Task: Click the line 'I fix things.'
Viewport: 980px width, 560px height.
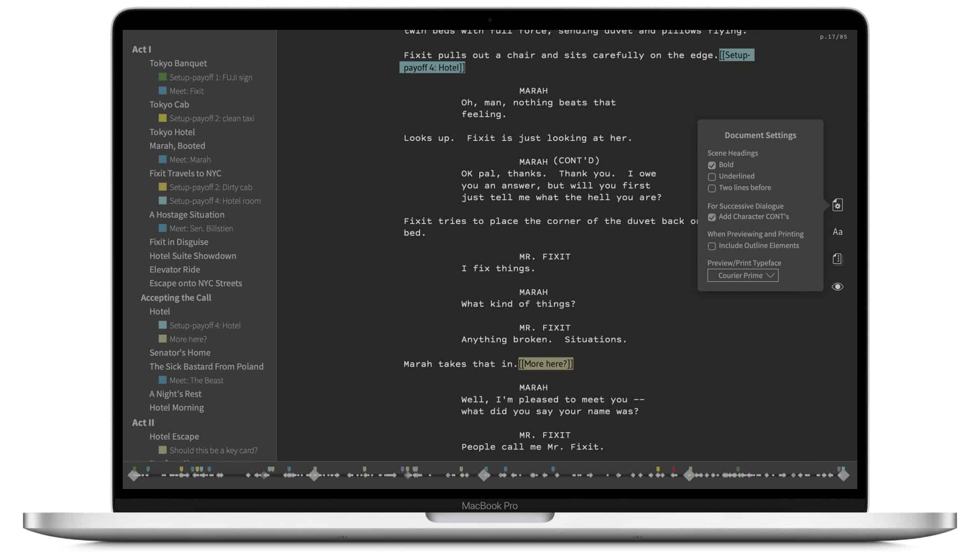Action: 497,268
